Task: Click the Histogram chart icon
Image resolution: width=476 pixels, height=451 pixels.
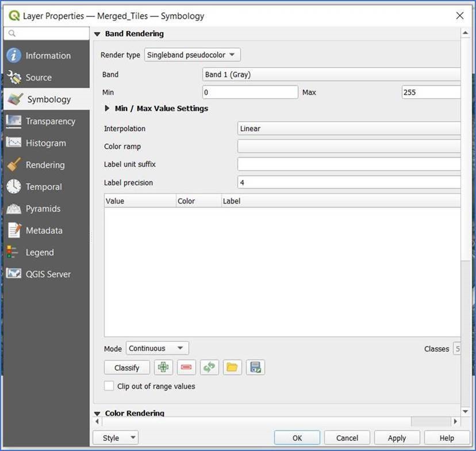Action: pyautogui.click(x=14, y=143)
